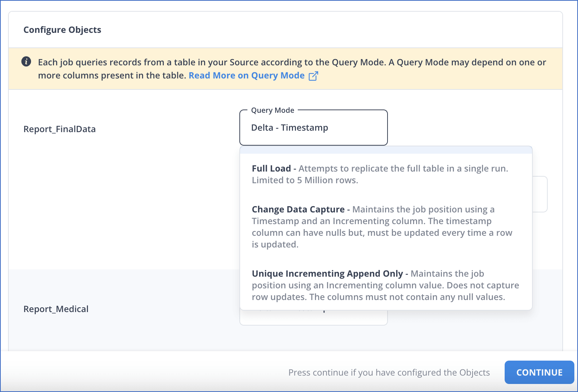Click the info icon in the yellow banner
Viewport: 578px width, 392px height.
[26, 62]
